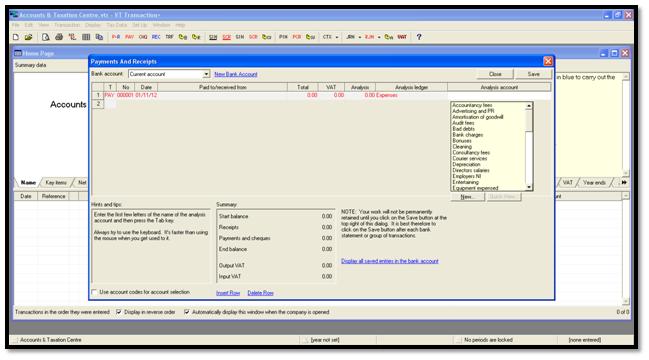
Task: Tick Use account codes for account selection
Action: pyautogui.click(x=94, y=292)
